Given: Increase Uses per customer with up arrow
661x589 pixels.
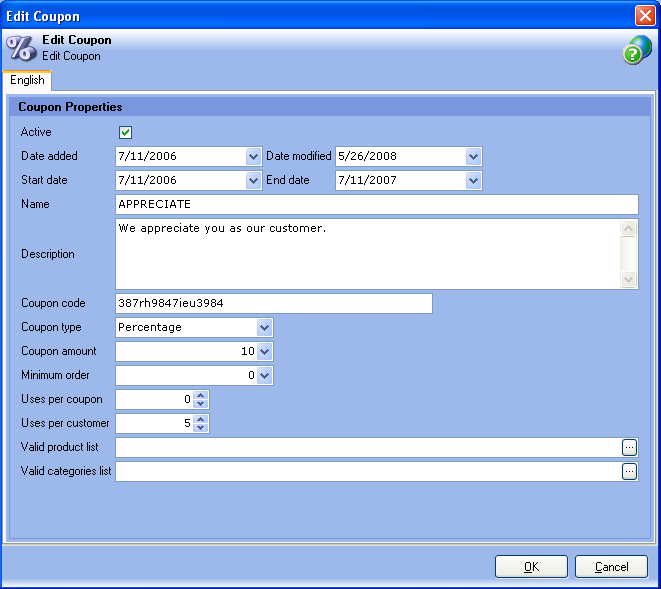Looking at the screenshot, I should point(201,419).
